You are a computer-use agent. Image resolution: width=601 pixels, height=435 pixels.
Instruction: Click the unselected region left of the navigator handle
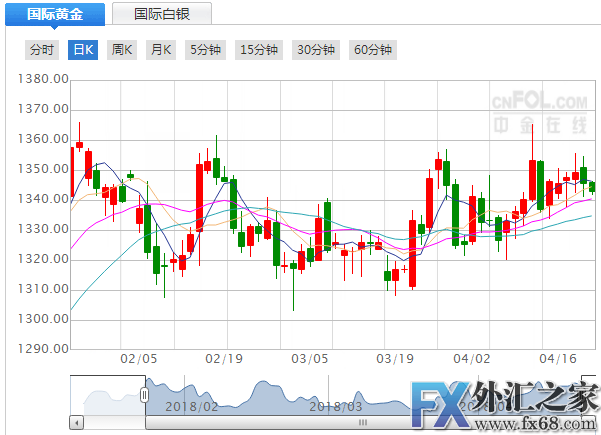106,395
